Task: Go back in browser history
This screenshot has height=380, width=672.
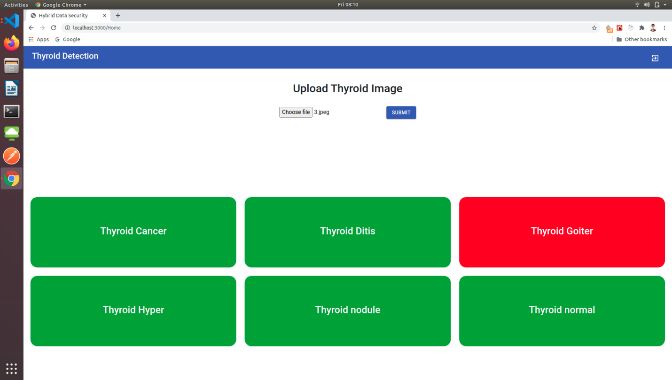Action: click(31, 27)
